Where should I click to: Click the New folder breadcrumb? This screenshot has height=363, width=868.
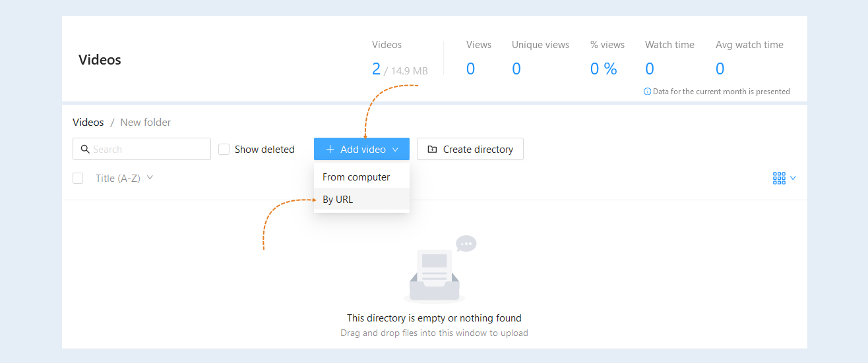point(146,122)
